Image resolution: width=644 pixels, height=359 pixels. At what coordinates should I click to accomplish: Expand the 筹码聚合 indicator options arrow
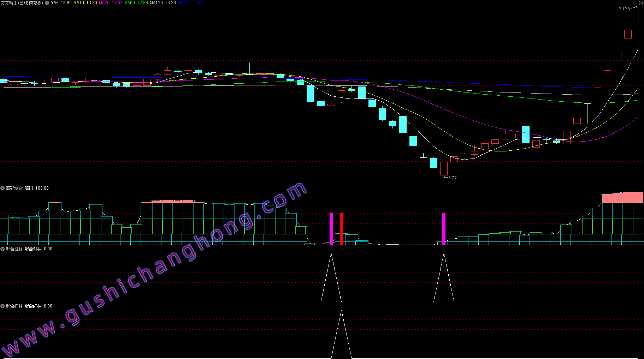[x=2, y=188]
